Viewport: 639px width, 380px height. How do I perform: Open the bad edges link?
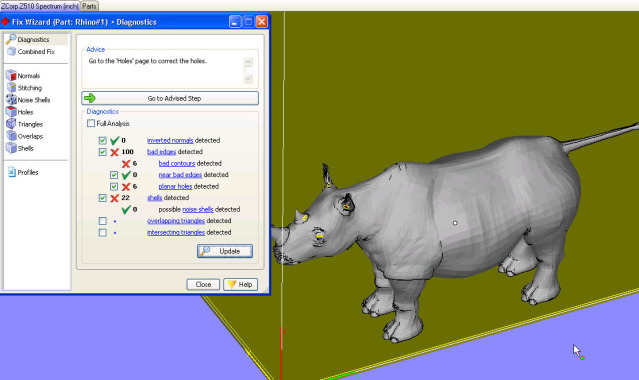161,152
